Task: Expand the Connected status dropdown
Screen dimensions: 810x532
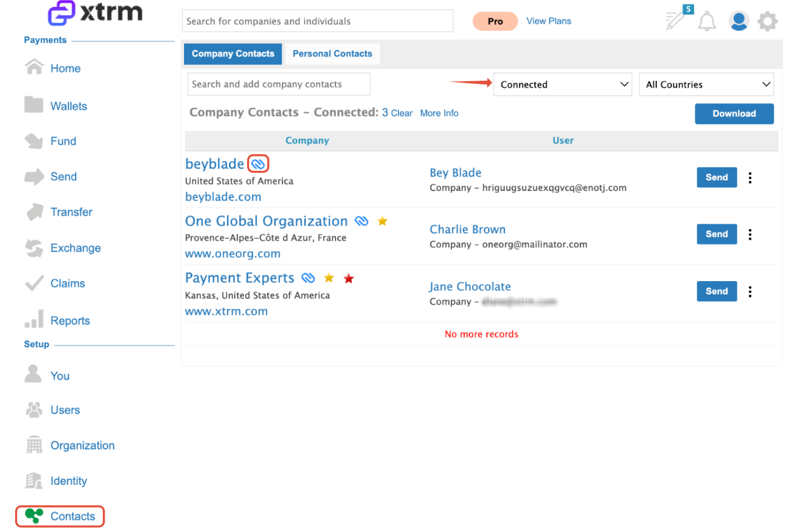Action: [x=562, y=84]
